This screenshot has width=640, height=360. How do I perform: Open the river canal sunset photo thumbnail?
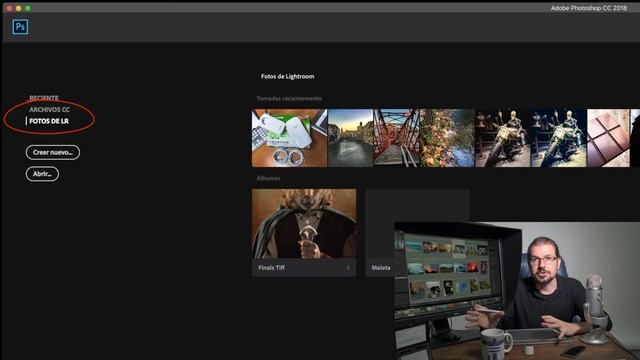click(351, 138)
